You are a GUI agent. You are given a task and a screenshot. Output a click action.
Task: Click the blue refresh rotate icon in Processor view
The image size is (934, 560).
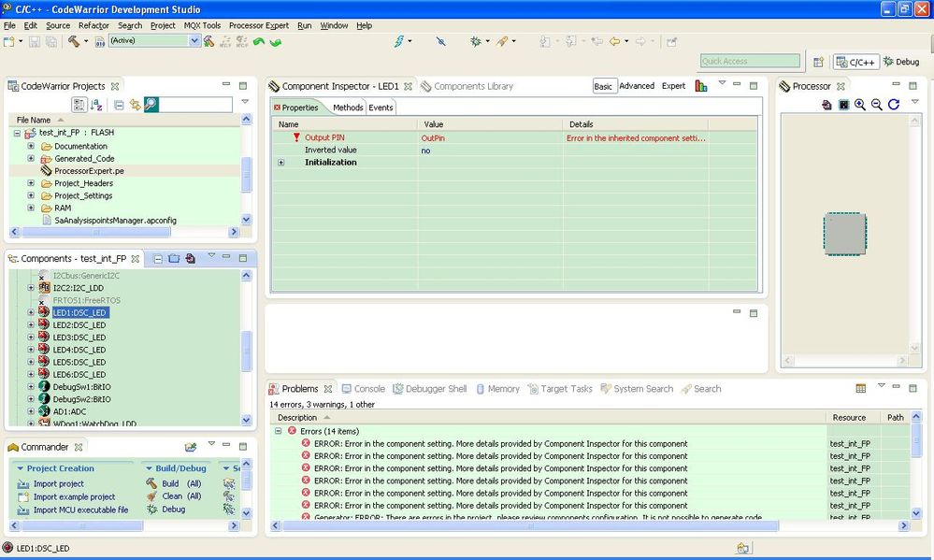pyautogui.click(x=894, y=105)
